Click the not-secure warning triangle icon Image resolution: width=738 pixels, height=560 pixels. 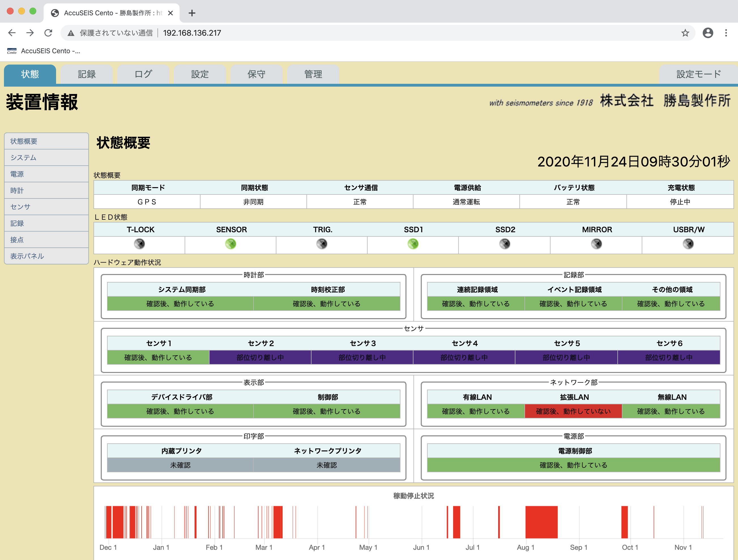click(x=71, y=33)
